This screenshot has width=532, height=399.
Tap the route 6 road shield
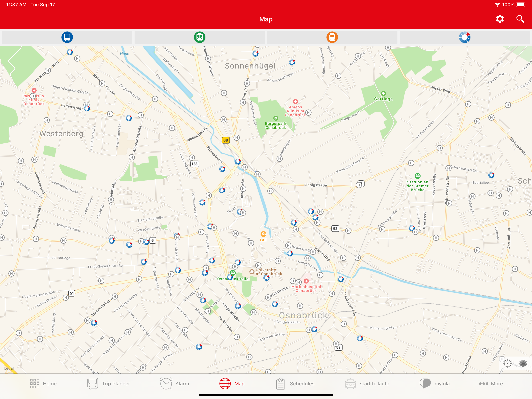(x=152, y=240)
